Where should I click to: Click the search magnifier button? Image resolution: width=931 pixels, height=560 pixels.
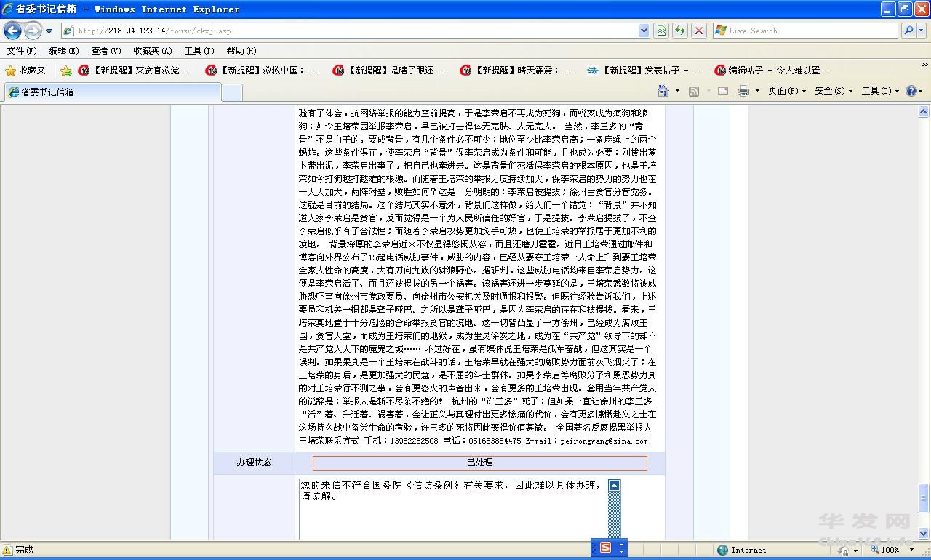(908, 31)
